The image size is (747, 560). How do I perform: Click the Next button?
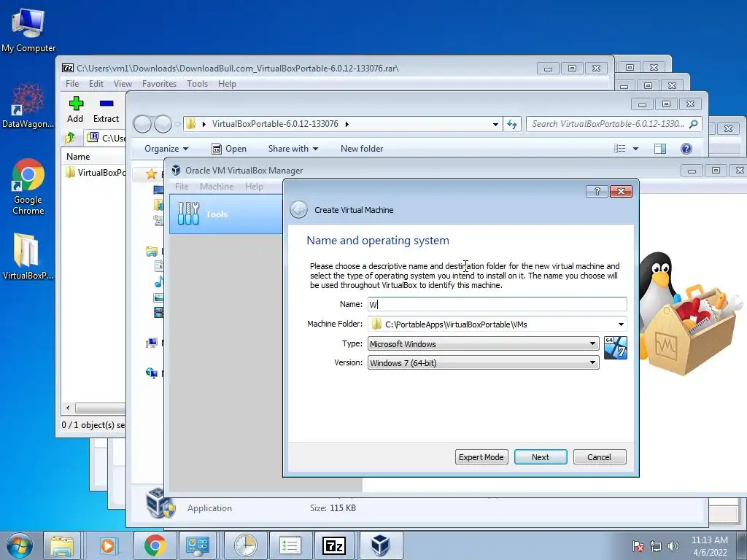[x=541, y=456]
